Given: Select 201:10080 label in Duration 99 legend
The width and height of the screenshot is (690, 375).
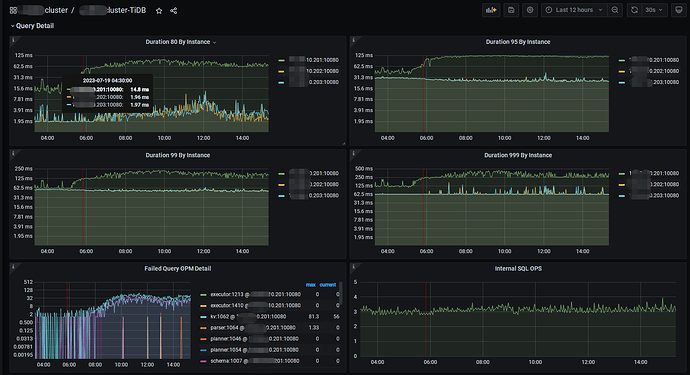Looking at the screenshot, I should pyautogui.click(x=314, y=173).
